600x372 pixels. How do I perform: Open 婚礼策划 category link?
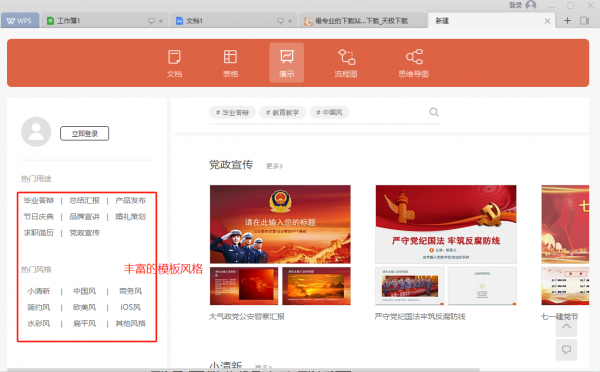coord(130,217)
